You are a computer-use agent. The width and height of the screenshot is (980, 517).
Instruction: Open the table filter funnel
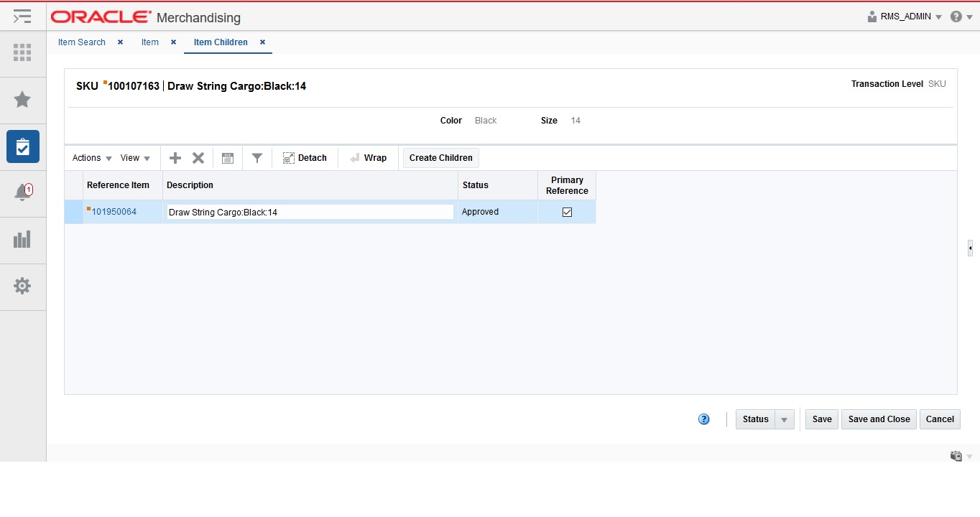pos(257,158)
